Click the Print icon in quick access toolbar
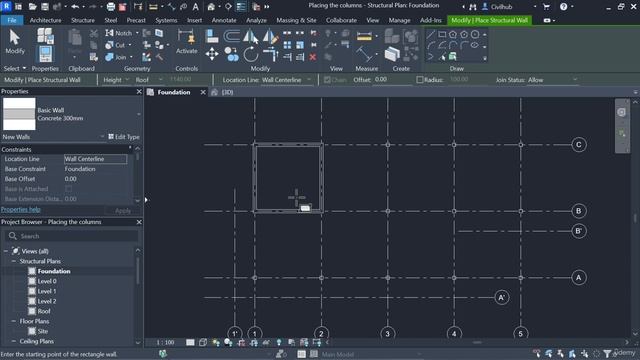Image resolution: width=640 pixels, height=360 pixels. (111, 7)
